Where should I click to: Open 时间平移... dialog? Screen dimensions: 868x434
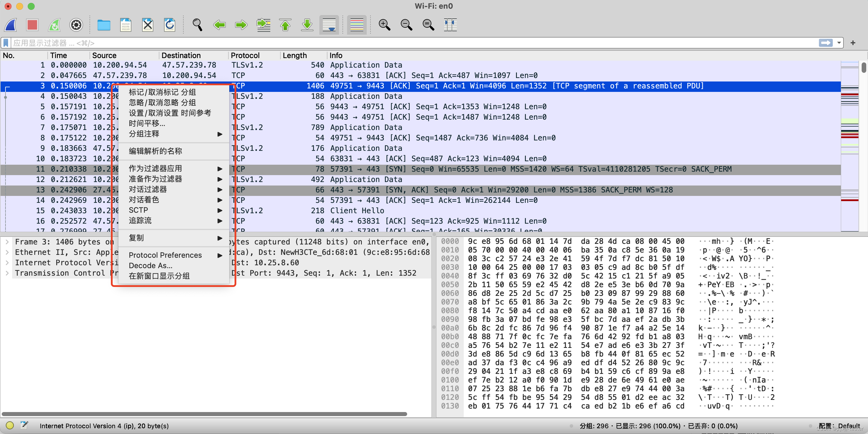coord(174,123)
